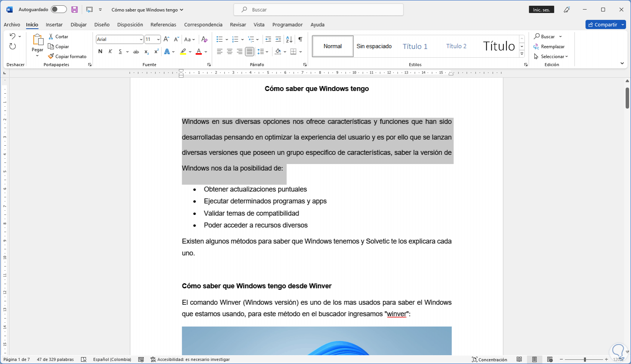The height and width of the screenshot is (364, 631).
Task: Click the Undo arrow icon
Action: coord(13,36)
